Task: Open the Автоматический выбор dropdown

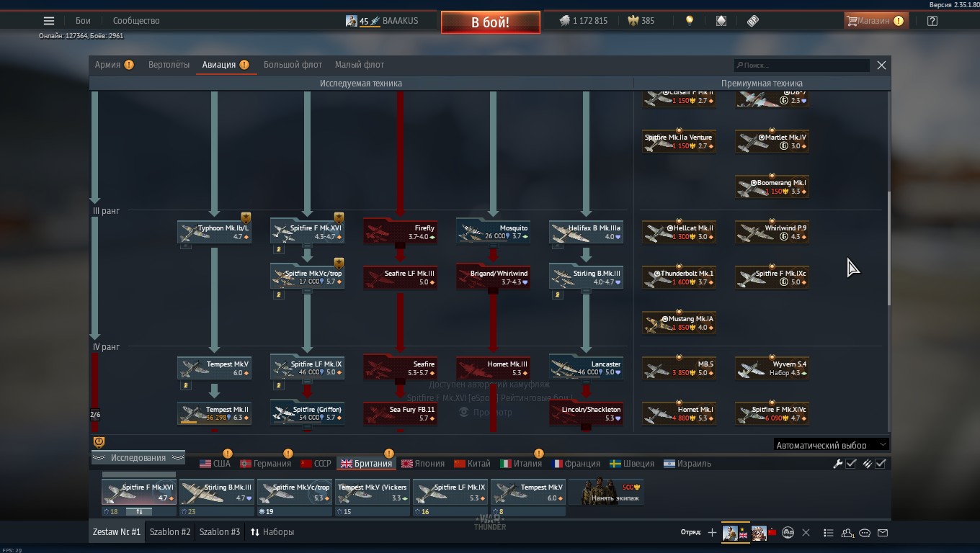Action: point(831,445)
